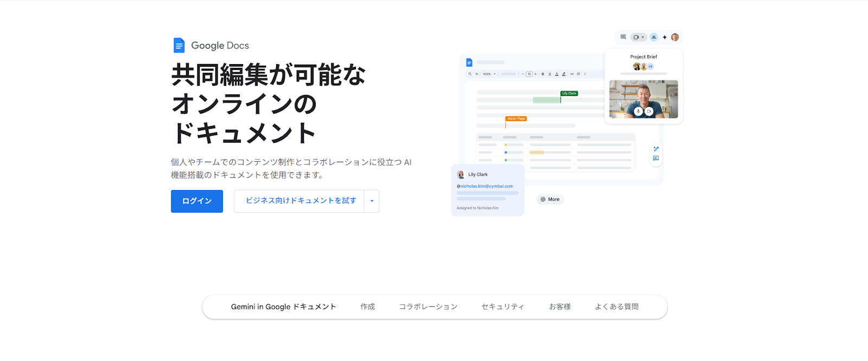Click the bold B icon in illustrated toolbar
Screen dimensions: 868x361
542,74
